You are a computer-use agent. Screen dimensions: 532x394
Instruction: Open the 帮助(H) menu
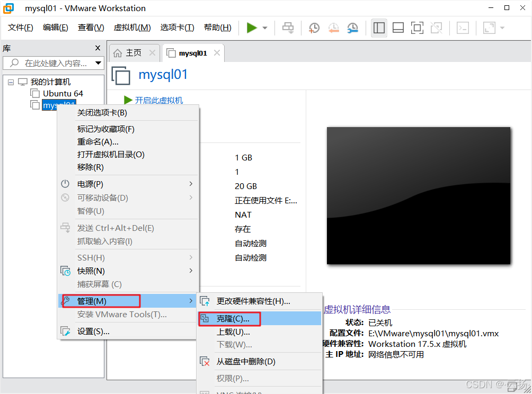pos(217,28)
